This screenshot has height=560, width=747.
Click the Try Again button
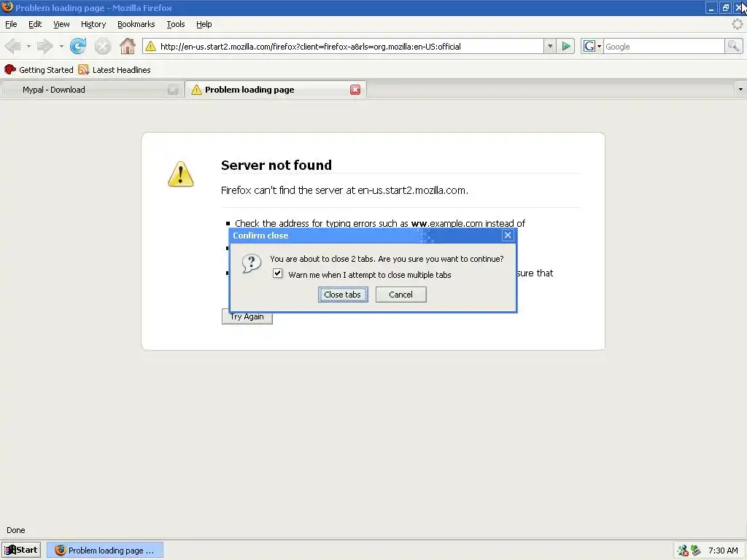[247, 317]
